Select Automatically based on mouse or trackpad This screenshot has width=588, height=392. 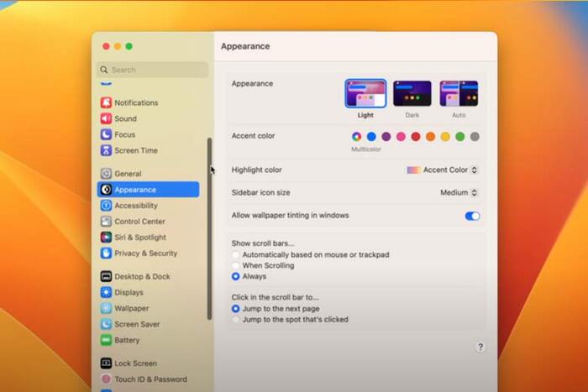[235, 255]
